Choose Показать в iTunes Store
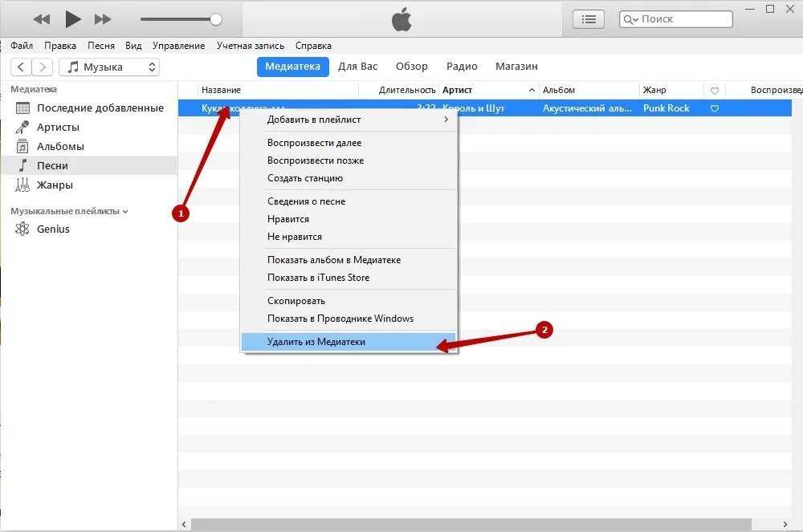 click(x=349, y=278)
